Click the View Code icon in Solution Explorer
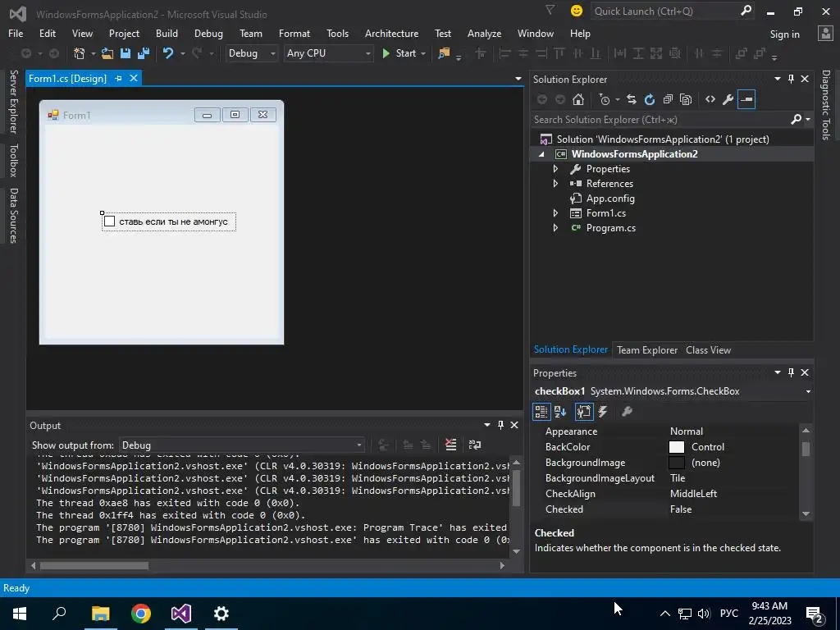This screenshot has width=840, height=630. pyautogui.click(x=710, y=99)
